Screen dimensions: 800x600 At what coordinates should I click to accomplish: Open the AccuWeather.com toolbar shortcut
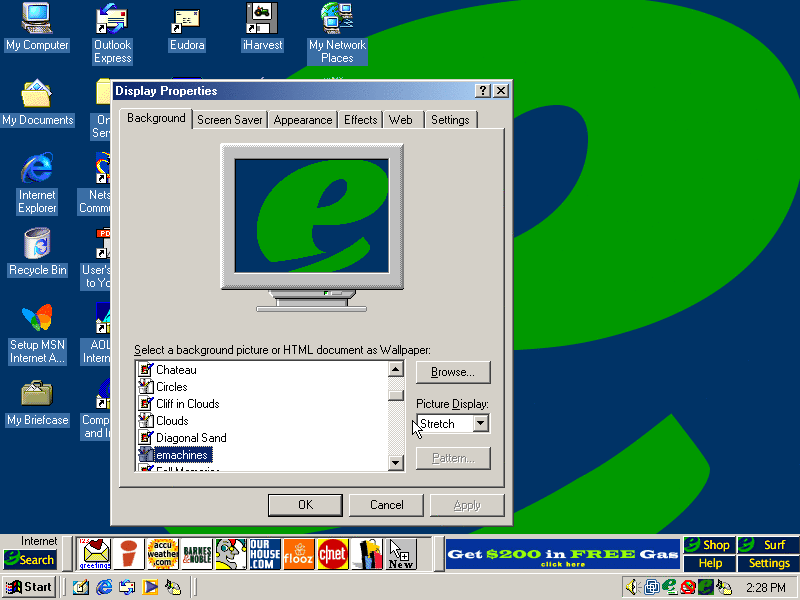pos(162,553)
